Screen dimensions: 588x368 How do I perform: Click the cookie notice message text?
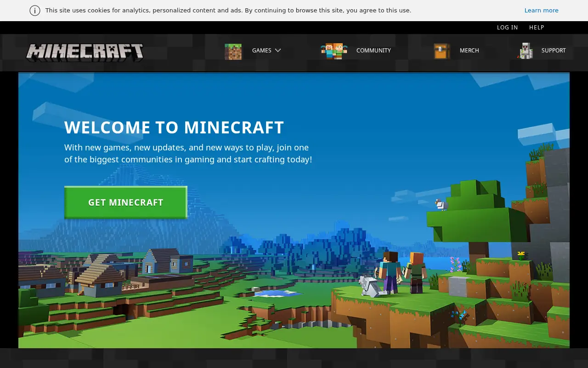coord(228,11)
